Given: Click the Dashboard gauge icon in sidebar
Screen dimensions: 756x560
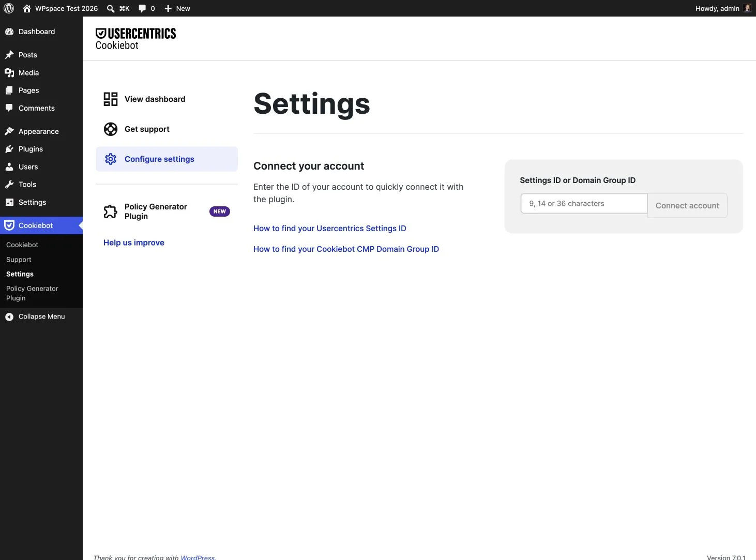Looking at the screenshot, I should point(9,32).
